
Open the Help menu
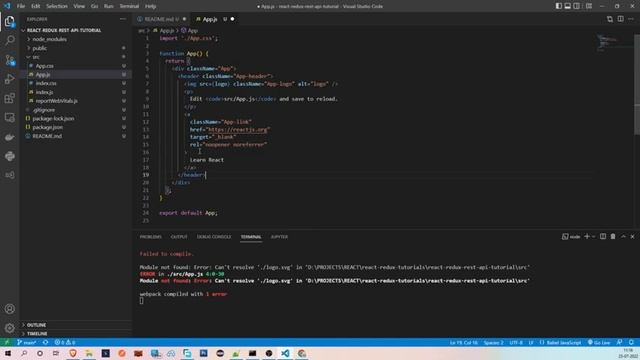(x=150, y=6)
